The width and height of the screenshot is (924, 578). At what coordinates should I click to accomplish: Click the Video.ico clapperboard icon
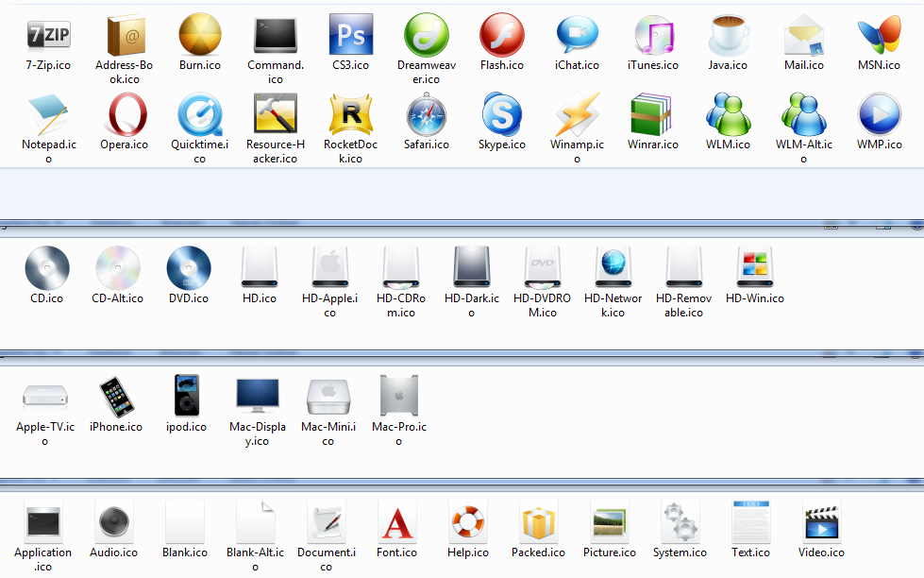point(821,523)
